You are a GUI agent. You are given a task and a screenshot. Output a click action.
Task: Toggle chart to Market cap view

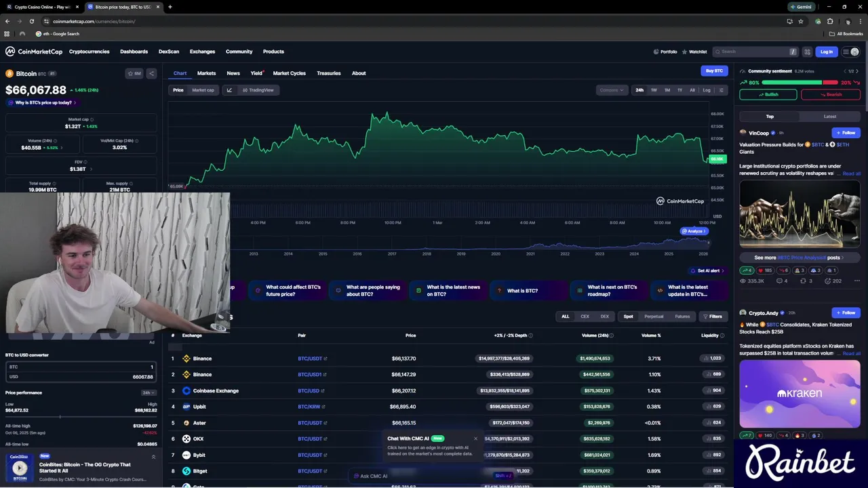click(x=203, y=90)
